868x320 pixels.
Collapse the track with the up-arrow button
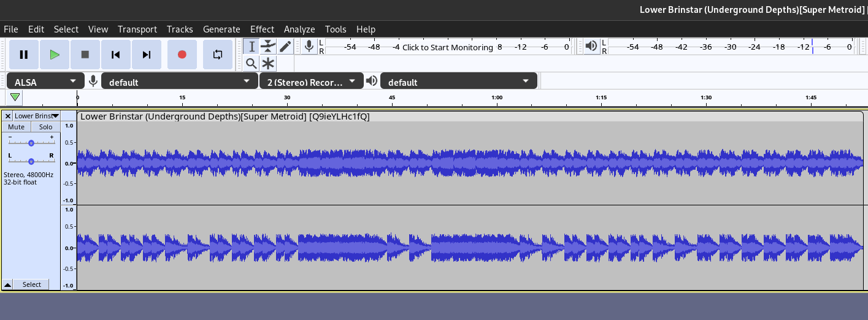click(8, 284)
